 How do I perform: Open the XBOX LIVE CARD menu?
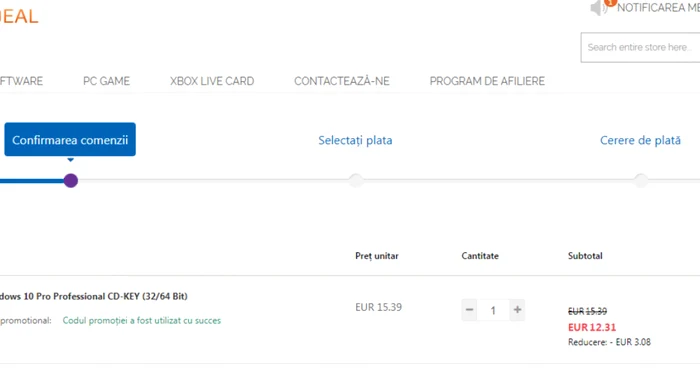click(212, 81)
